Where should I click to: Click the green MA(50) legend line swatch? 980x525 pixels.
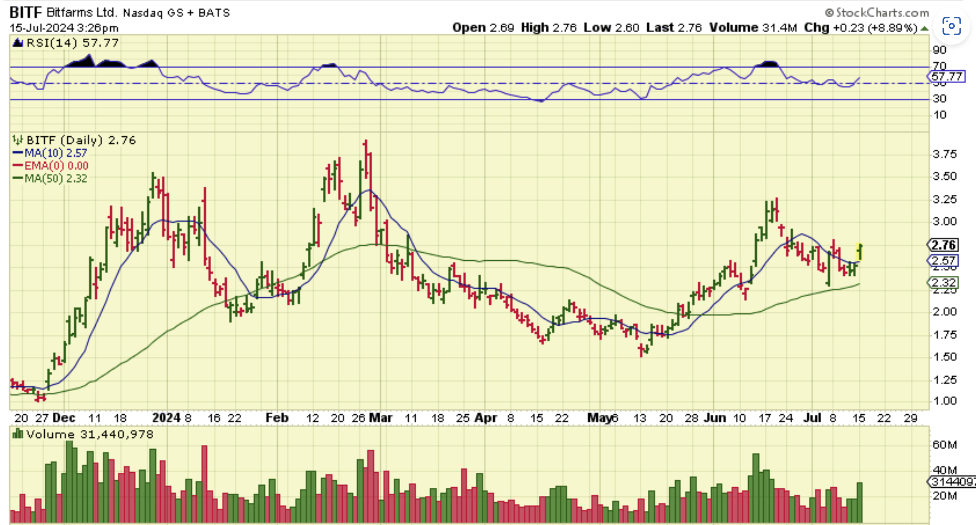coord(18,178)
